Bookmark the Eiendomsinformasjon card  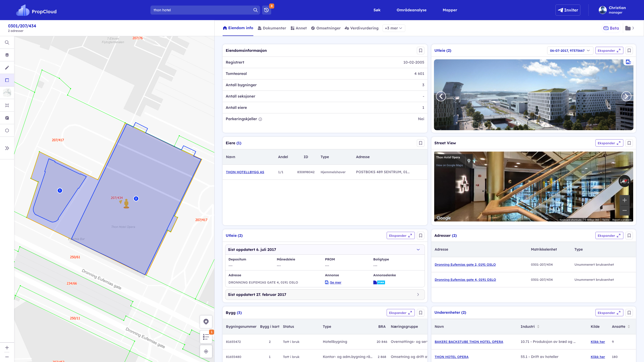421,51
